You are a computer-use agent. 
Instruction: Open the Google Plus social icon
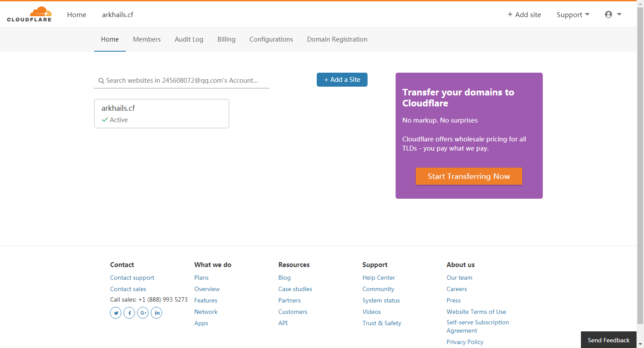pos(143,313)
